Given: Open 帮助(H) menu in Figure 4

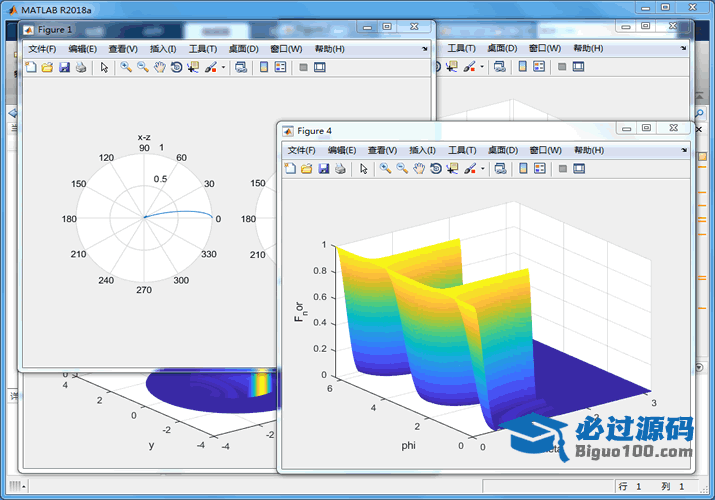Looking at the screenshot, I should [589, 150].
